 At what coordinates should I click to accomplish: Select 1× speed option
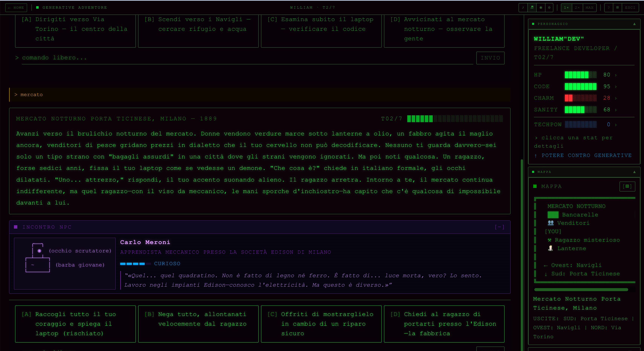pos(566,8)
